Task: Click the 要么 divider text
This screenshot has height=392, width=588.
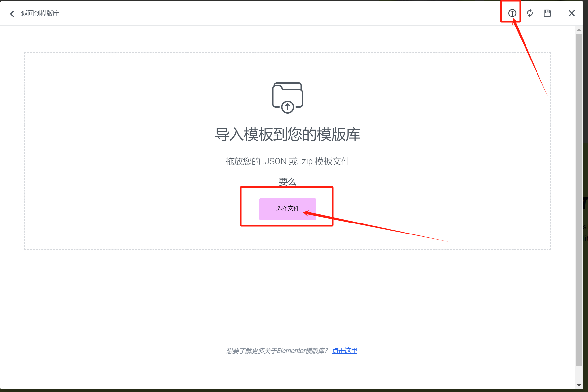Action: [x=287, y=181]
